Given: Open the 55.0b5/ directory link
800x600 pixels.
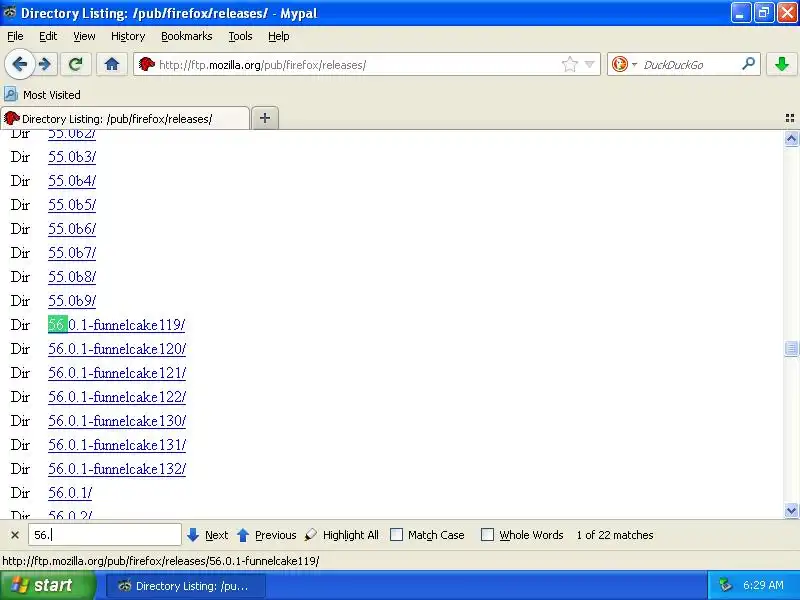Looking at the screenshot, I should click(x=72, y=205).
